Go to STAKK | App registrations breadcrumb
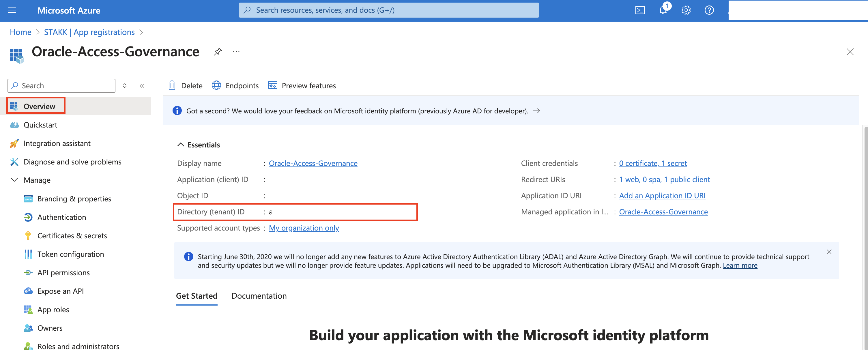The height and width of the screenshot is (350, 868). click(89, 32)
